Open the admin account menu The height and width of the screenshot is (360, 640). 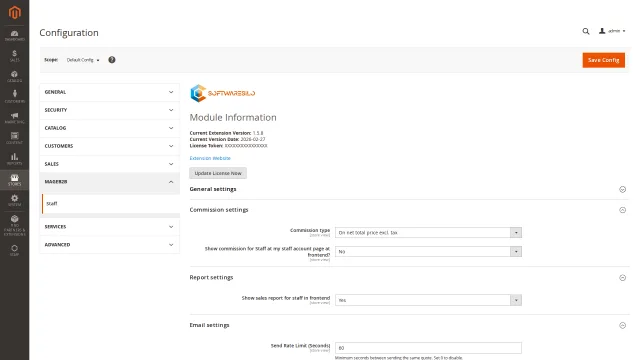pyautogui.click(x=612, y=31)
